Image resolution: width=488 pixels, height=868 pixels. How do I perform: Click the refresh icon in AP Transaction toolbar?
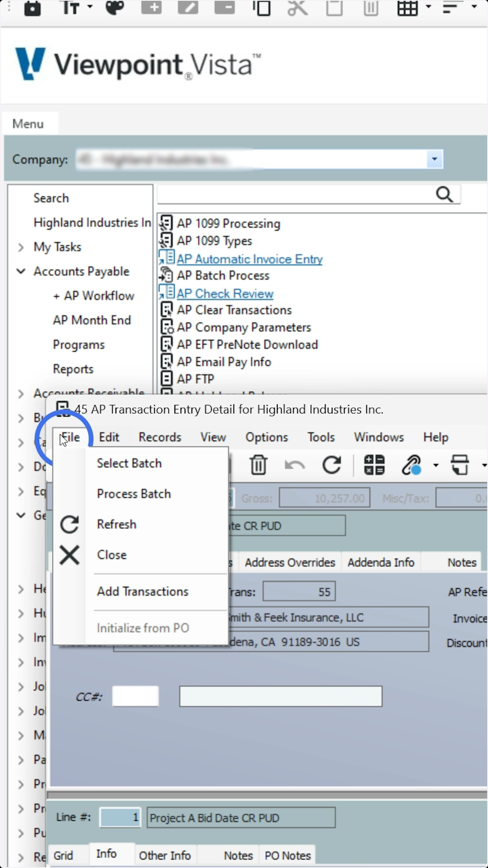[332, 465]
